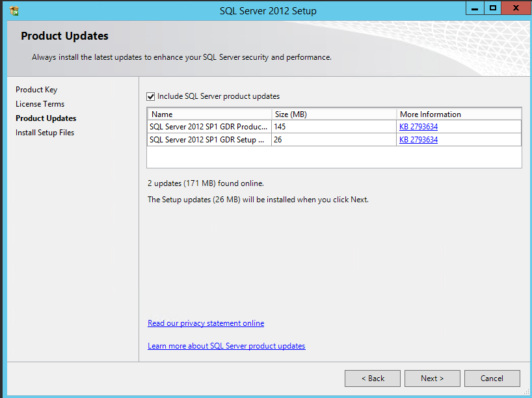532x398 pixels.
Task: Go back with the Back button
Action: 373,378
